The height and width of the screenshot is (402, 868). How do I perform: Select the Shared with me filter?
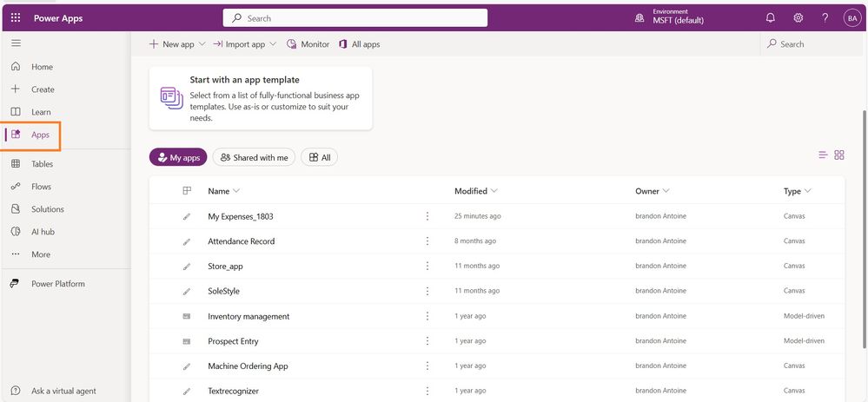(254, 157)
